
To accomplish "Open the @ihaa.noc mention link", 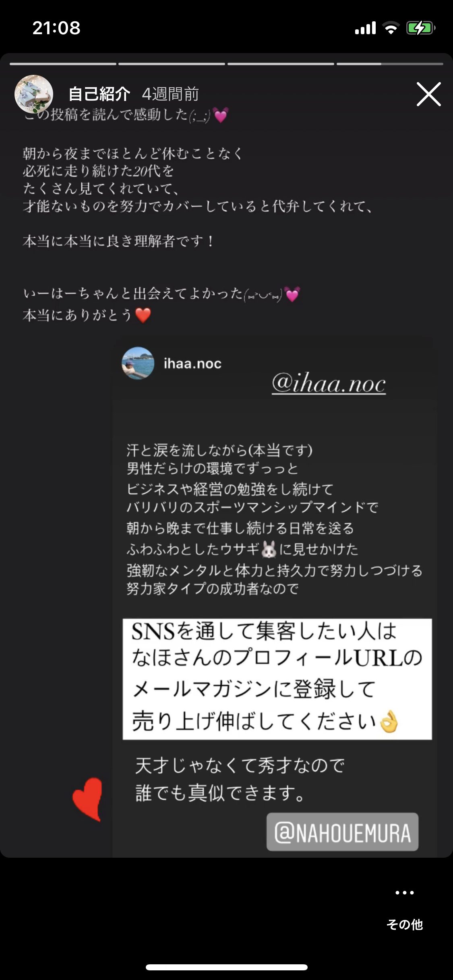I will coord(329,383).
